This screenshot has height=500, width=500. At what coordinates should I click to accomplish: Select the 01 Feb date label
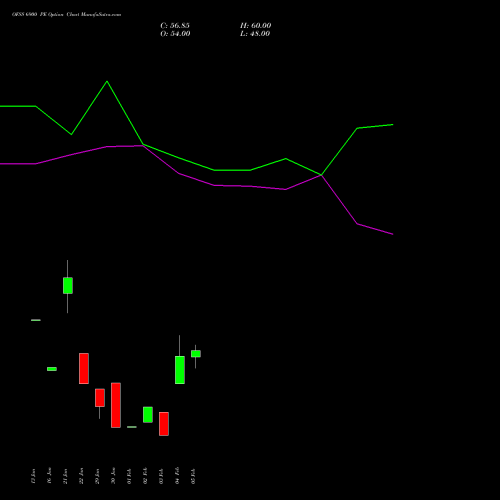pyautogui.click(x=130, y=476)
